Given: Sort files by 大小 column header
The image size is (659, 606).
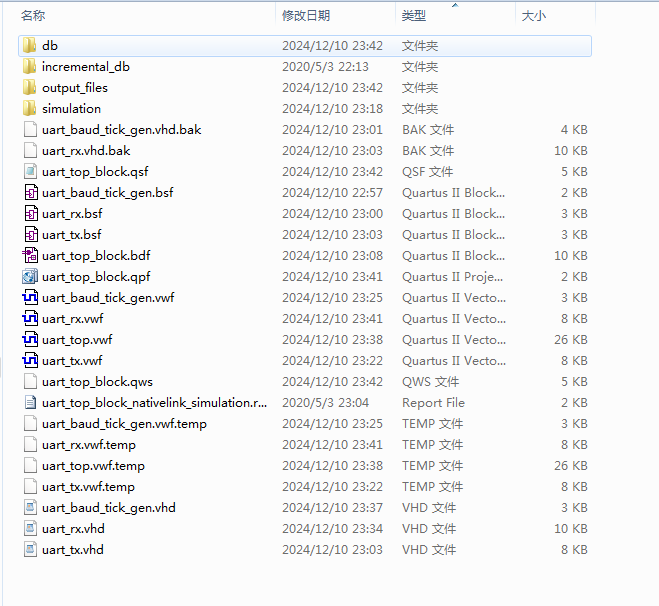Looking at the screenshot, I should pyautogui.click(x=534, y=16).
